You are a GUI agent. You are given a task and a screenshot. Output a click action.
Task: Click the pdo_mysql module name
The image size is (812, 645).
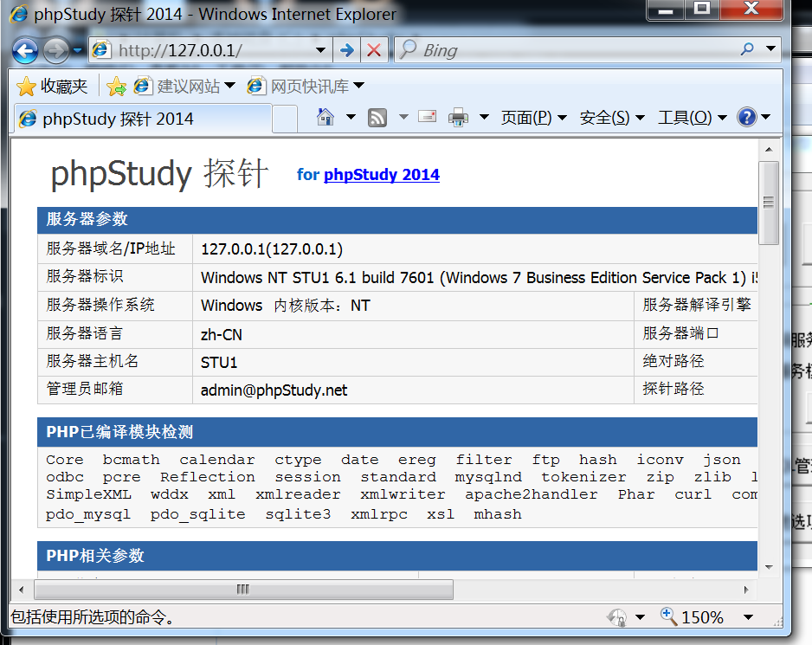88,514
